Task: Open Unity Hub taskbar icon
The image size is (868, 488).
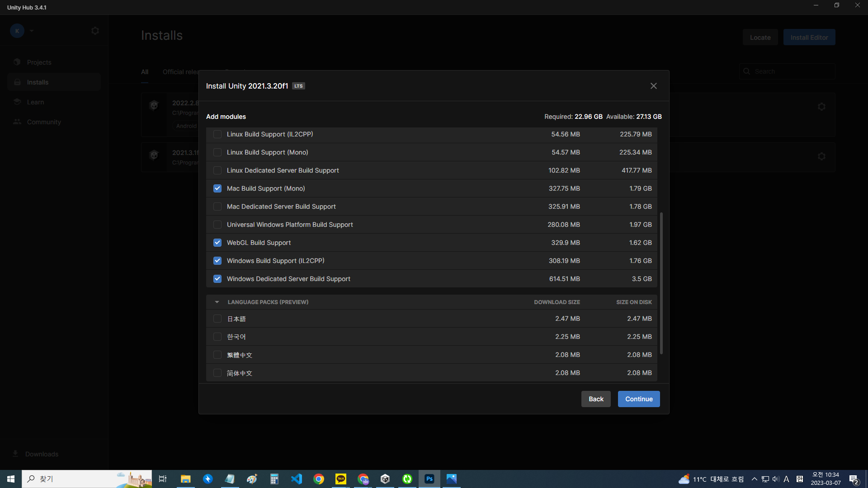Action: 385,479
